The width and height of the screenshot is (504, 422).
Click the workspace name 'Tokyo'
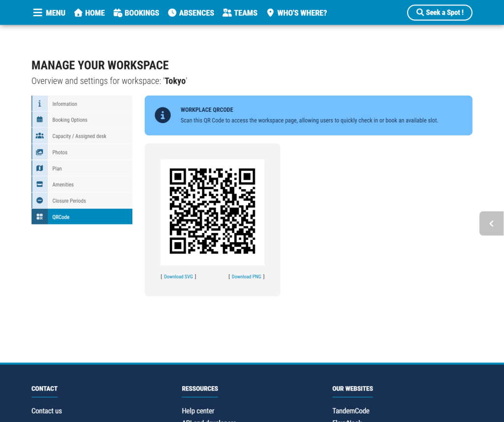pyautogui.click(x=175, y=81)
